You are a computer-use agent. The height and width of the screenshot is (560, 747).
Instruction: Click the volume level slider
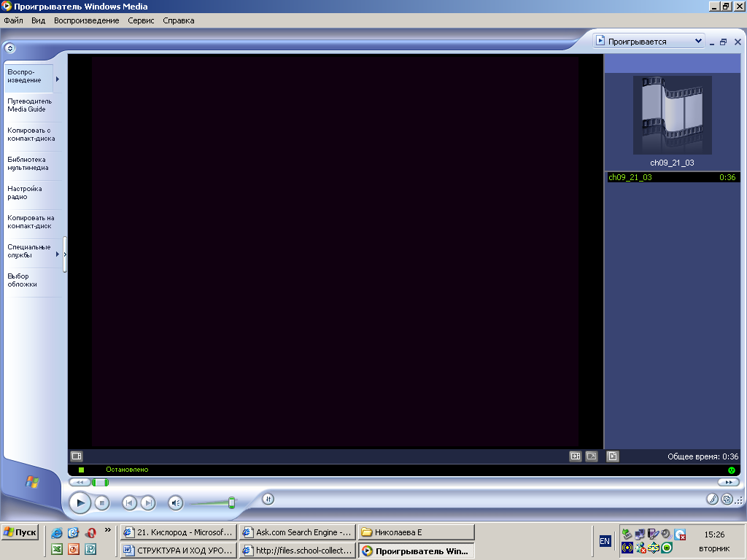(x=231, y=502)
